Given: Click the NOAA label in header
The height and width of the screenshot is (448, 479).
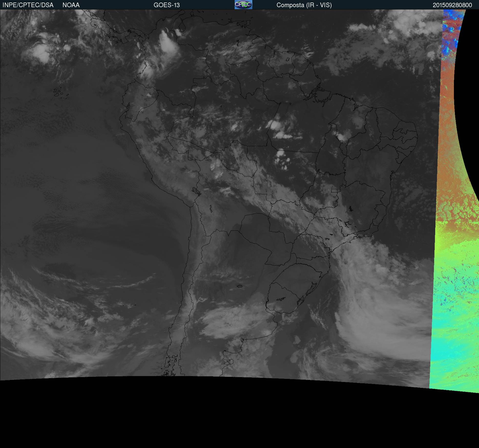Looking at the screenshot, I should tap(71, 5).
